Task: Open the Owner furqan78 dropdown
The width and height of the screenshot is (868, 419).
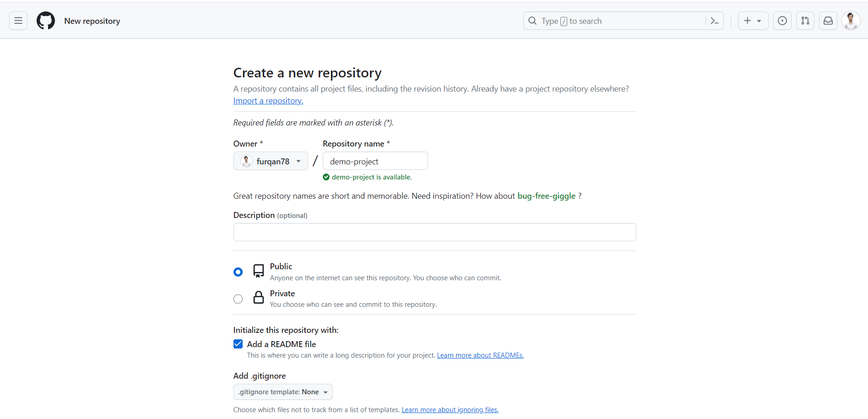Action: pos(271,161)
